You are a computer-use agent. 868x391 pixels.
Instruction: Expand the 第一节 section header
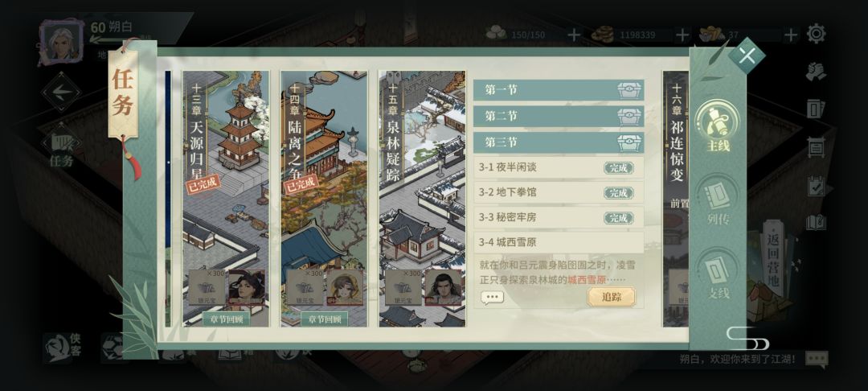click(x=559, y=90)
